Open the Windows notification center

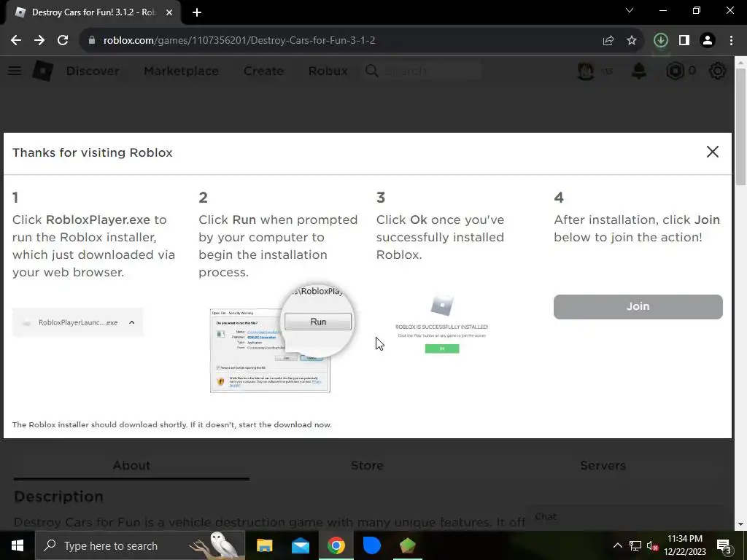click(x=724, y=545)
